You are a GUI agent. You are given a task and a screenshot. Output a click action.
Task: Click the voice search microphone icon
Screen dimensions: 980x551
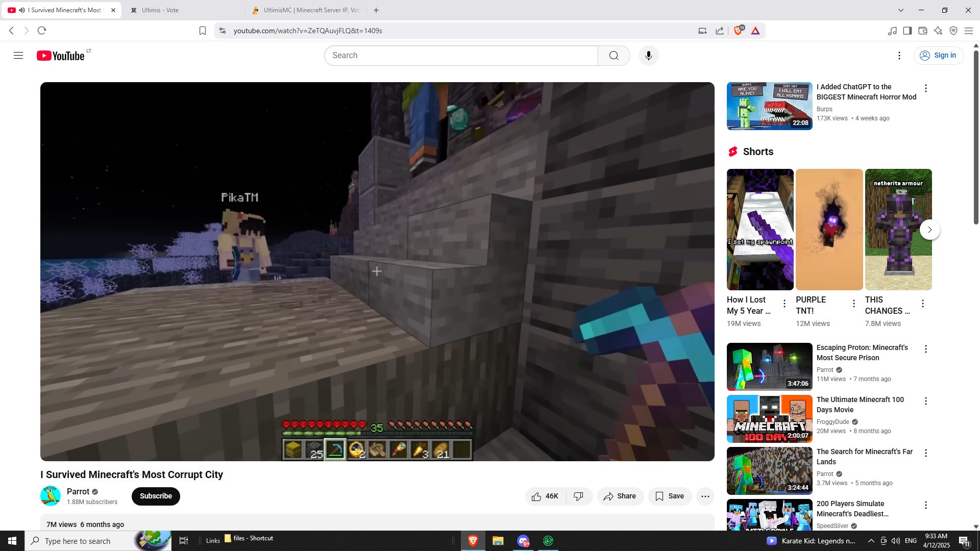(648, 56)
